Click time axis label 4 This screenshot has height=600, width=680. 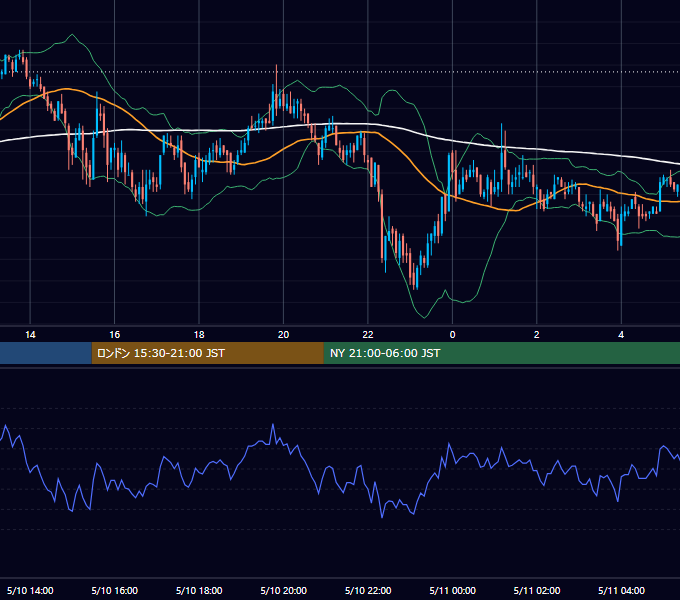(621, 335)
